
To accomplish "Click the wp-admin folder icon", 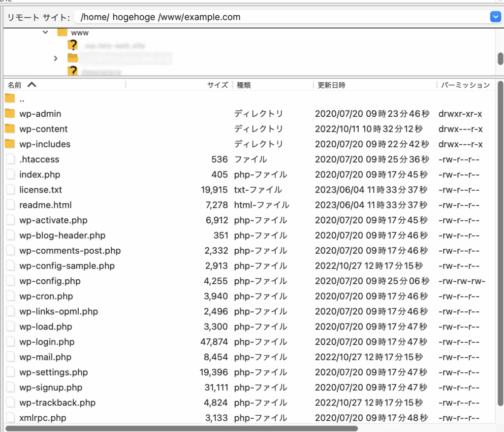I will coord(10,113).
